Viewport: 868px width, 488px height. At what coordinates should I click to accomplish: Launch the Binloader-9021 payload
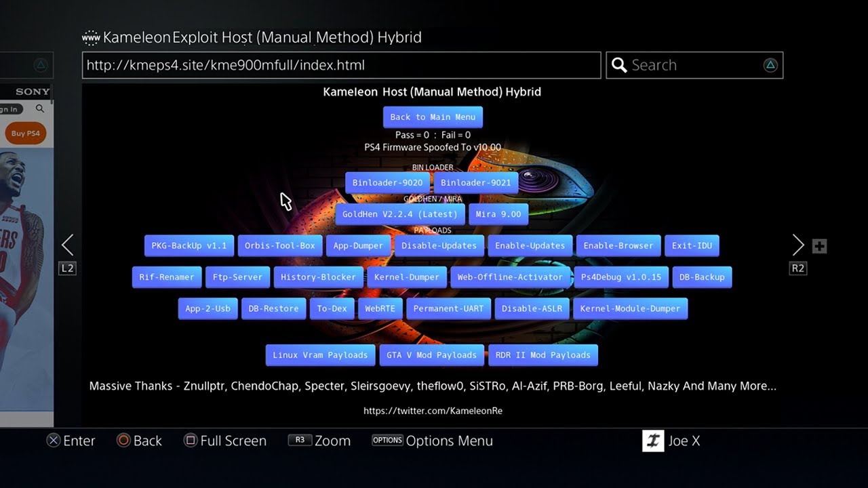coord(475,182)
